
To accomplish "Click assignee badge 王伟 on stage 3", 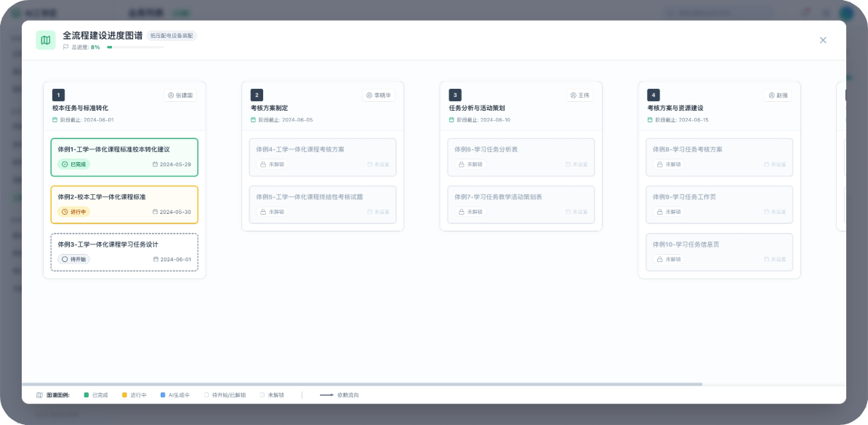I will (579, 95).
